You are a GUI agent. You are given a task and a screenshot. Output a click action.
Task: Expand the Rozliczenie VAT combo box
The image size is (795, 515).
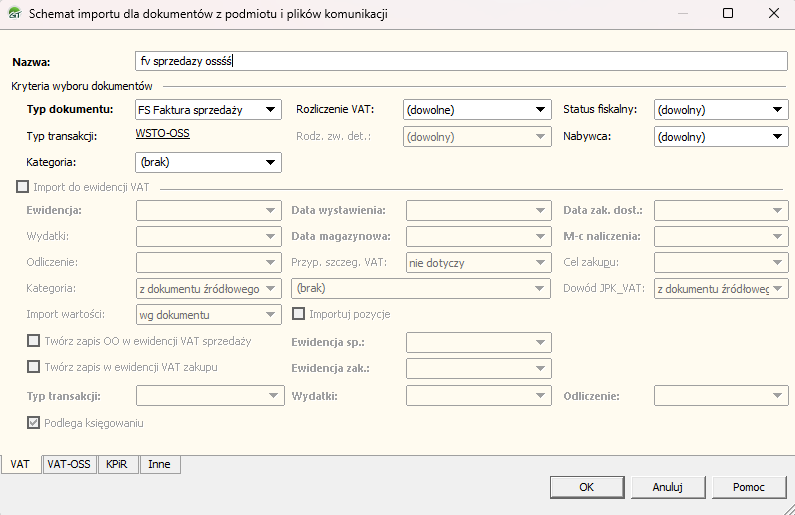click(478, 110)
